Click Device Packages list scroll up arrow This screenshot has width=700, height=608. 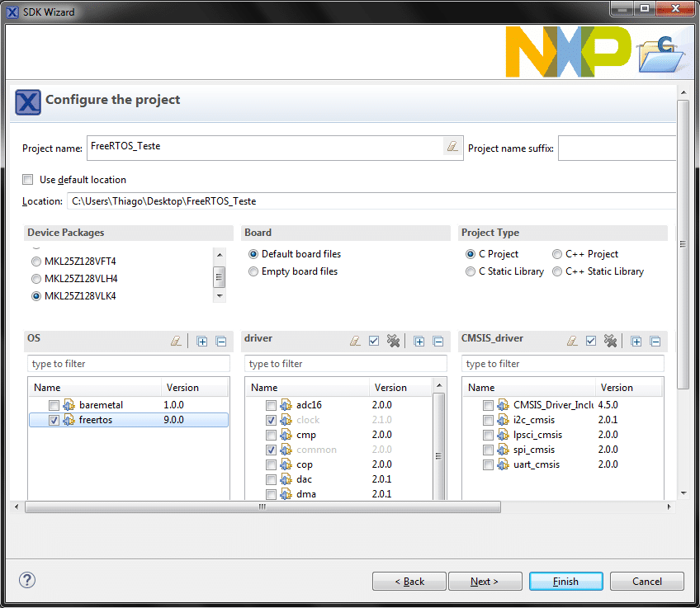[220, 255]
